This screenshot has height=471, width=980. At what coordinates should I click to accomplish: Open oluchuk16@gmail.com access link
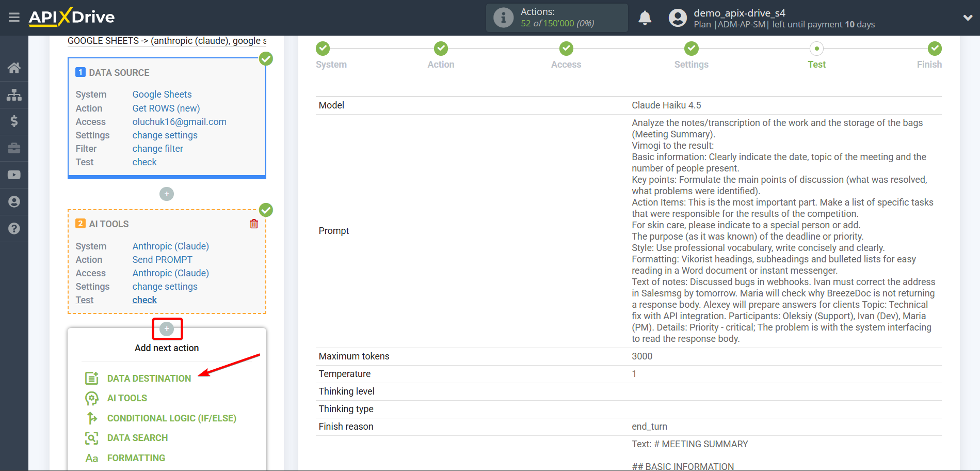[180, 122]
